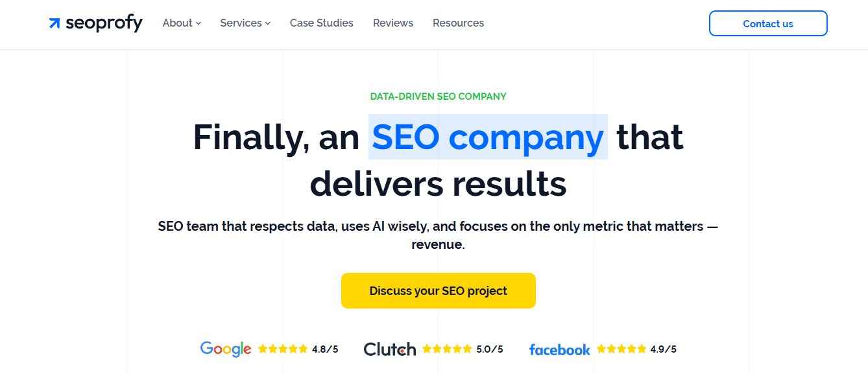Expand the About dropdown menu

pyautogui.click(x=177, y=23)
